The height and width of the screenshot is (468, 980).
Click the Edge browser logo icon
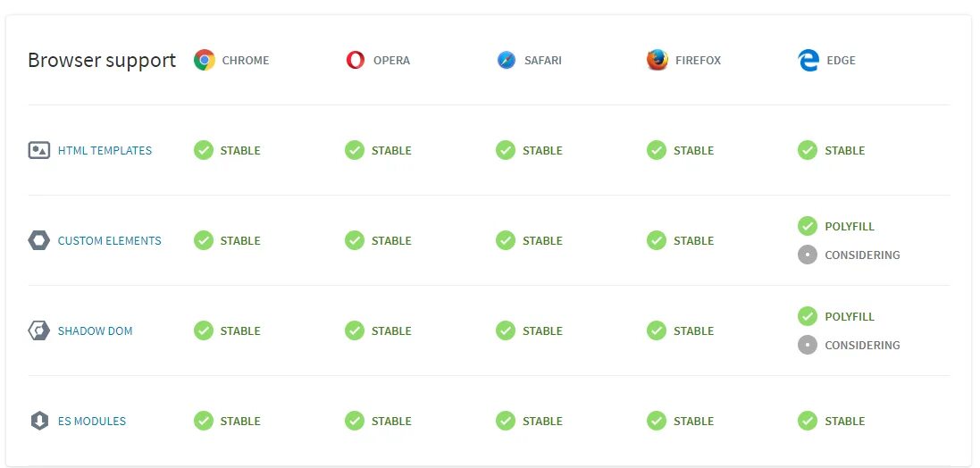(808, 60)
